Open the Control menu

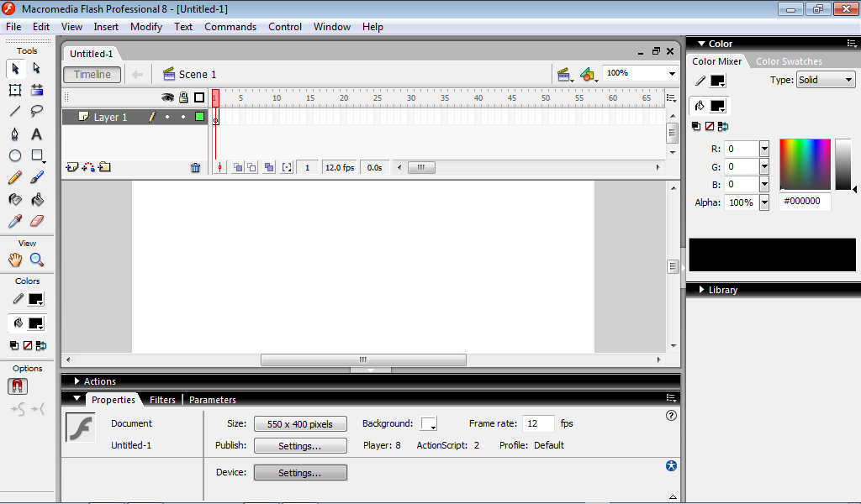(x=285, y=27)
